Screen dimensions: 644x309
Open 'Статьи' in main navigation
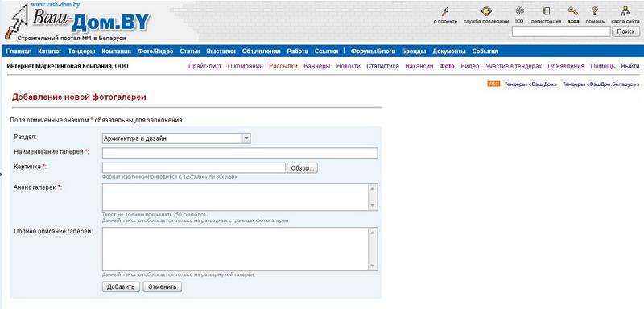190,51
